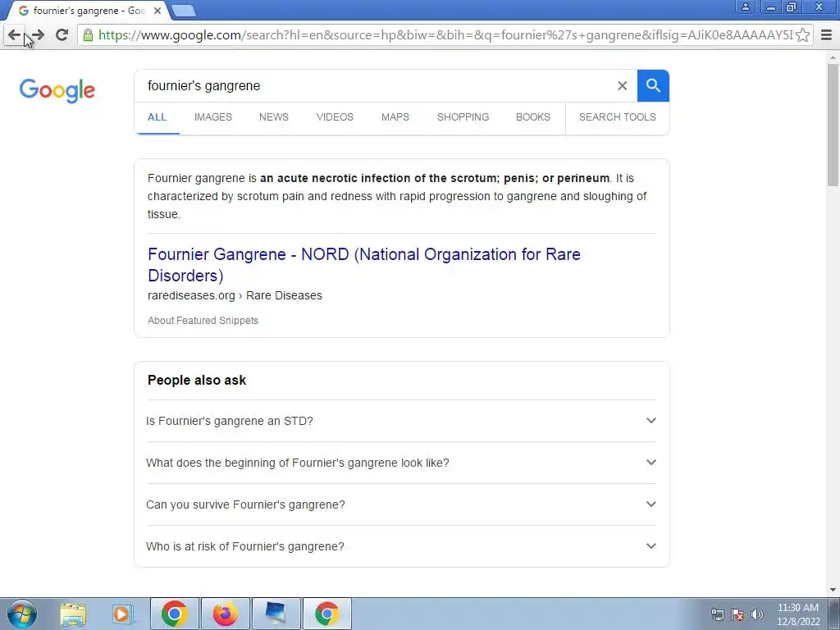Viewport: 840px width, 630px height.
Task: Click the volume speaker tray icon
Action: pos(757,614)
